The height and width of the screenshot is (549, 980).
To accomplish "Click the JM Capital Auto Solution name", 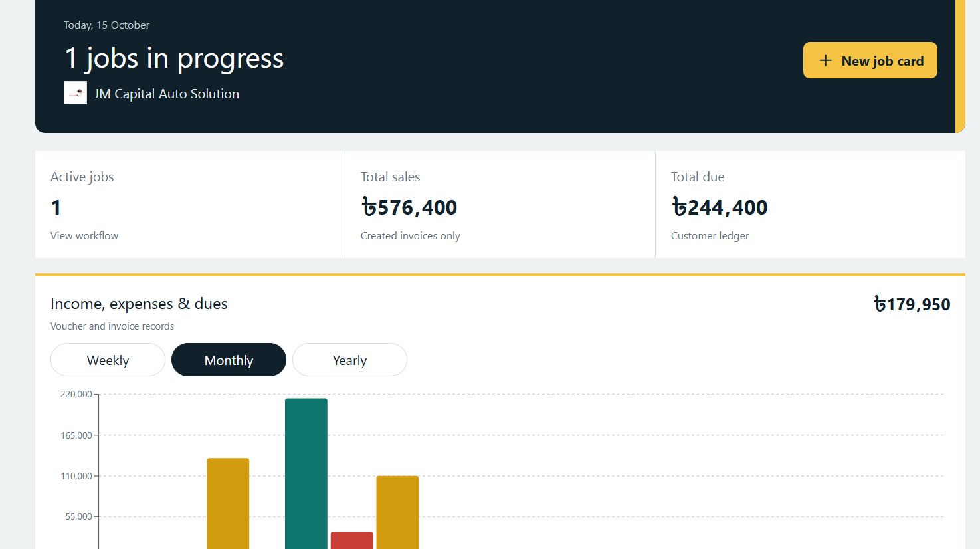I will coord(167,94).
